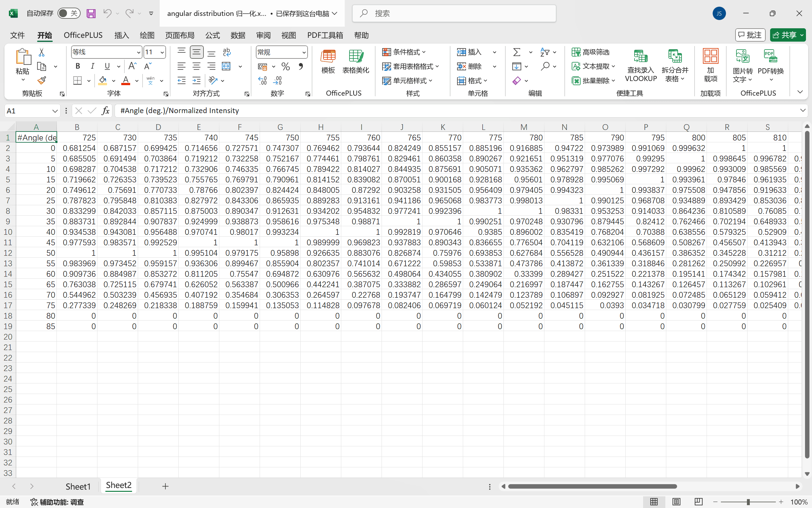Click the insert function fx icon

coord(105,111)
